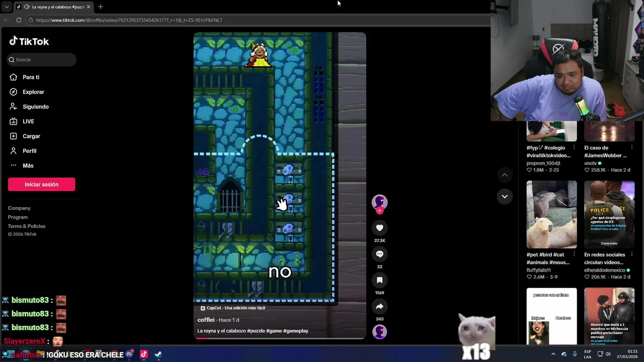Open the capybara video thumbnail
The width and height of the screenshot is (644, 362).
point(551,215)
